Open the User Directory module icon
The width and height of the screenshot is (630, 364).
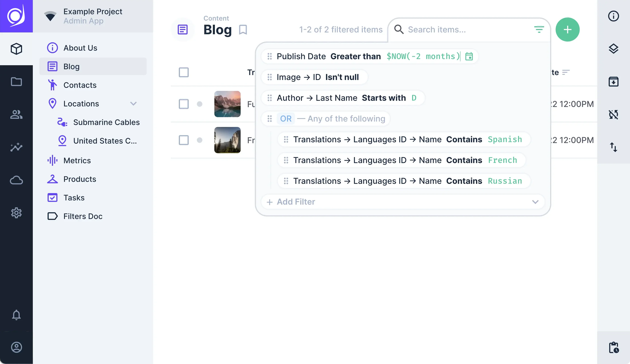[x=16, y=115]
